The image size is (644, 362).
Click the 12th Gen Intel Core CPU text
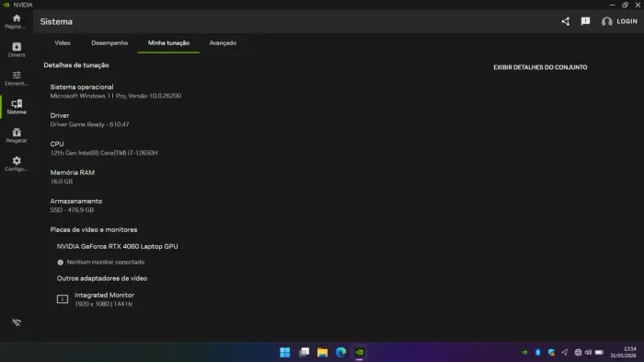tap(104, 153)
